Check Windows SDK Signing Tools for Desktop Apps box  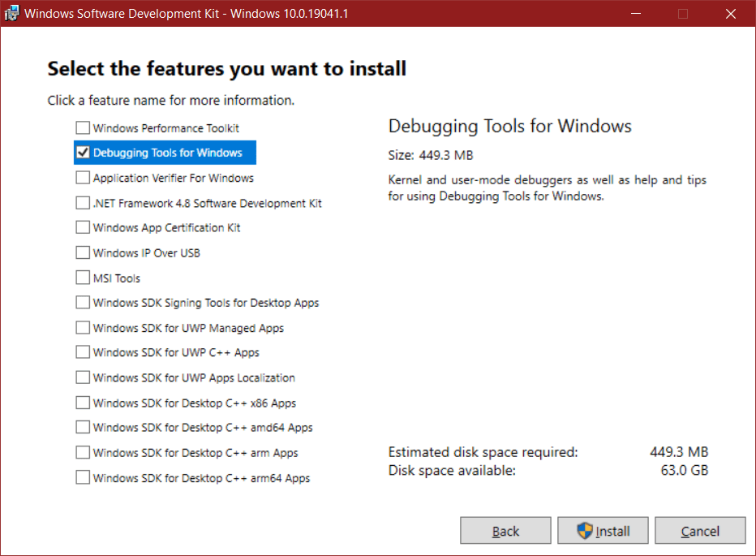[x=83, y=302]
